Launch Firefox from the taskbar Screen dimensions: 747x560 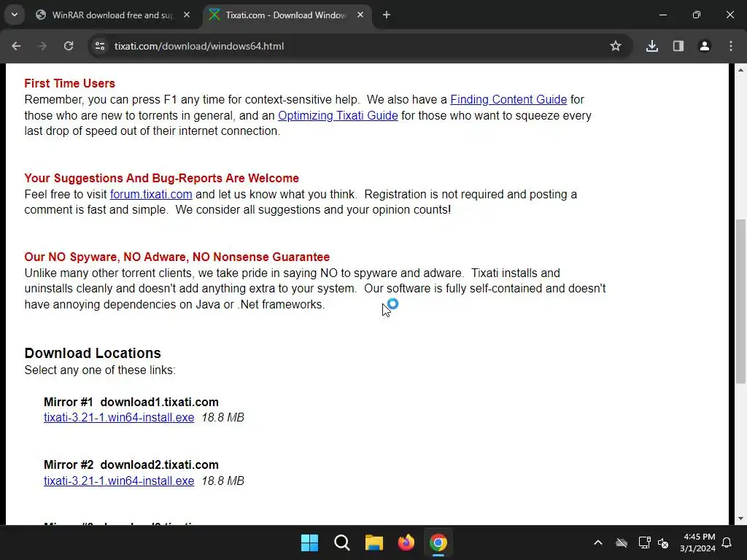(x=406, y=542)
